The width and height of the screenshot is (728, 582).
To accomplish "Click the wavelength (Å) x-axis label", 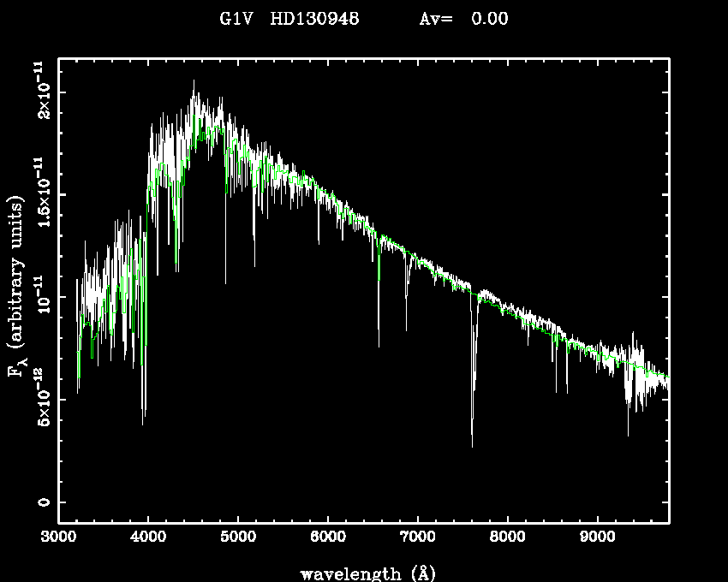I will tap(361, 573).
